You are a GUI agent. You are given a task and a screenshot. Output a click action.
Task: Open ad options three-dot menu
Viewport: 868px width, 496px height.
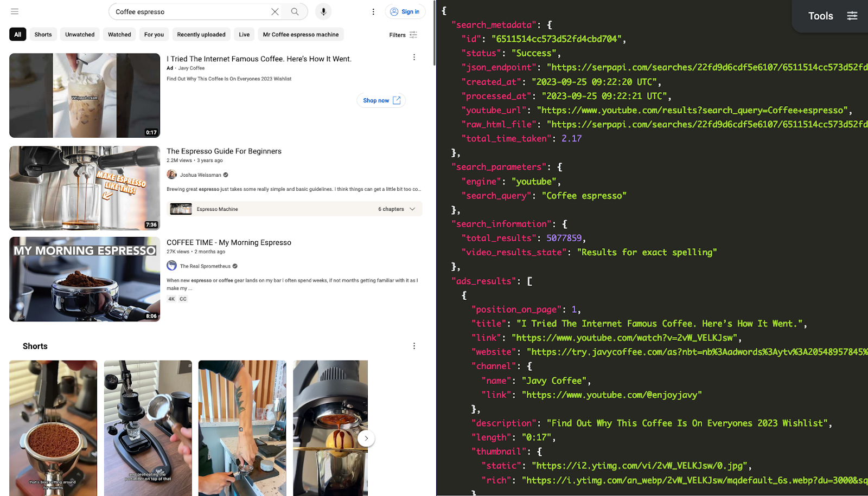click(x=414, y=57)
